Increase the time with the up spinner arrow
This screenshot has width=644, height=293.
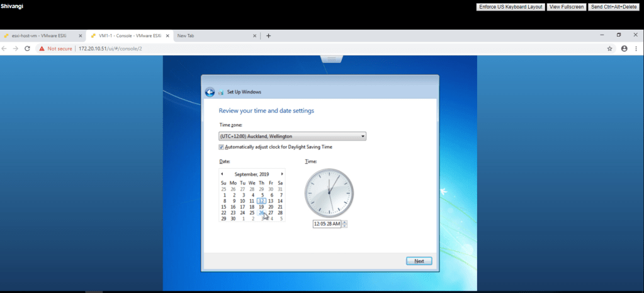tap(344, 222)
